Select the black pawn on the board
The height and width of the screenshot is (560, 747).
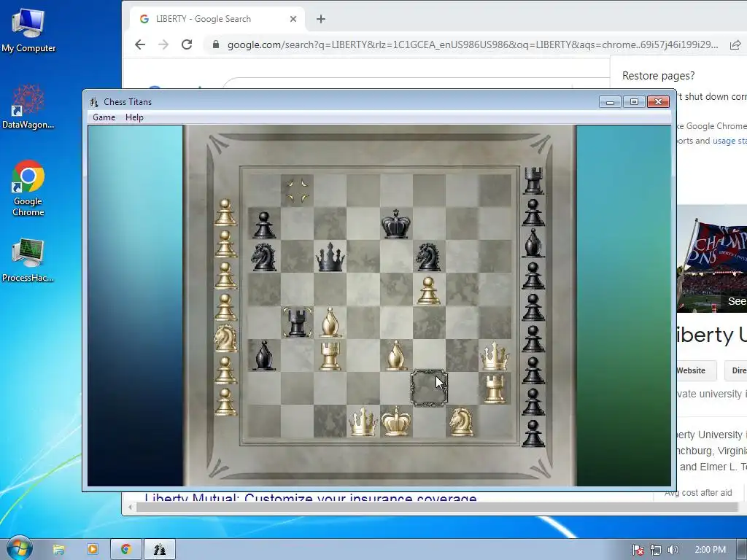coord(264,225)
